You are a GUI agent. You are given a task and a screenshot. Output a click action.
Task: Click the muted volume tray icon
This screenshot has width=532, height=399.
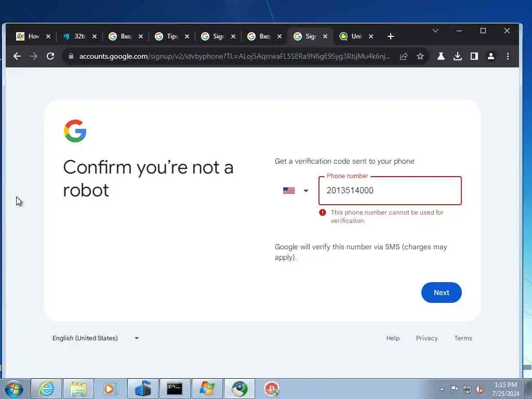click(x=480, y=389)
